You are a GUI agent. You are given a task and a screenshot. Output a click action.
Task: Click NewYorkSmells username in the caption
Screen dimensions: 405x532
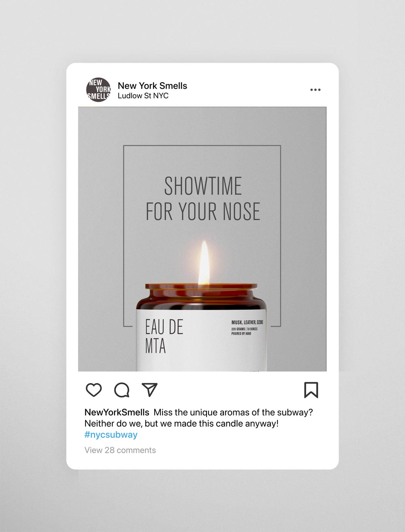(x=117, y=412)
